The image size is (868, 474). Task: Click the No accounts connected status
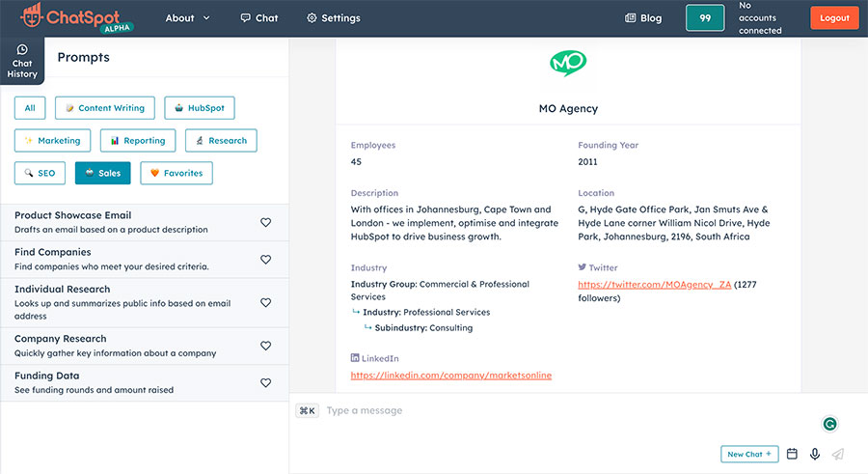[x=760, y=17]
